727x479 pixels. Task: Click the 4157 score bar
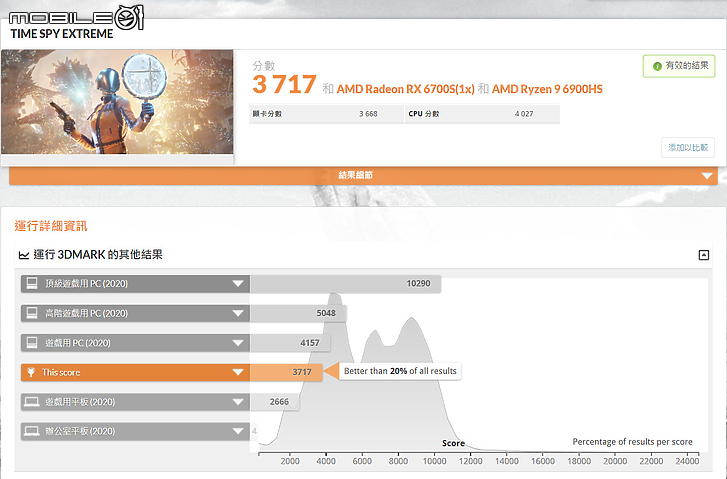coord(290,343)
